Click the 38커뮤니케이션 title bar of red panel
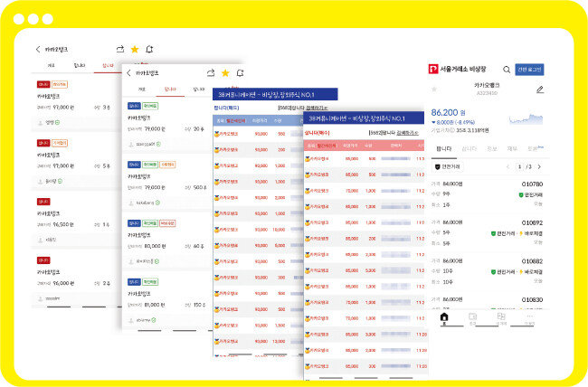The height and width of the screenshot is (387, 588). click(x=364, y=118)
